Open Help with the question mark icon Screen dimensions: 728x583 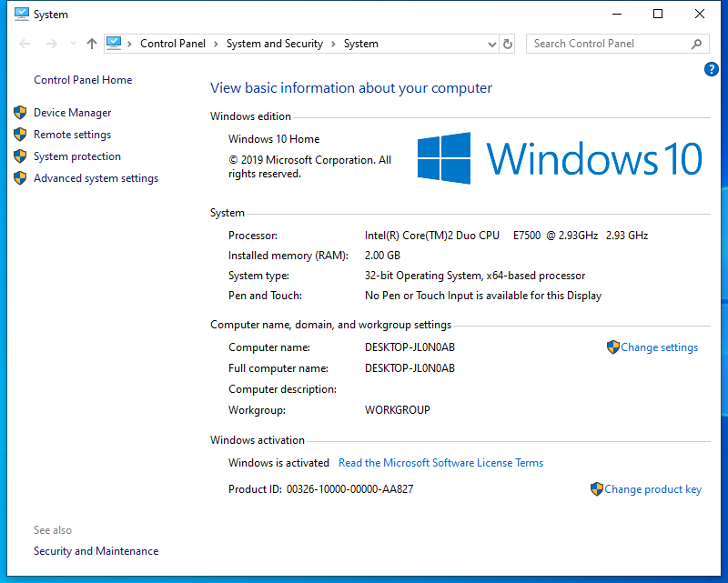[711, 69]
